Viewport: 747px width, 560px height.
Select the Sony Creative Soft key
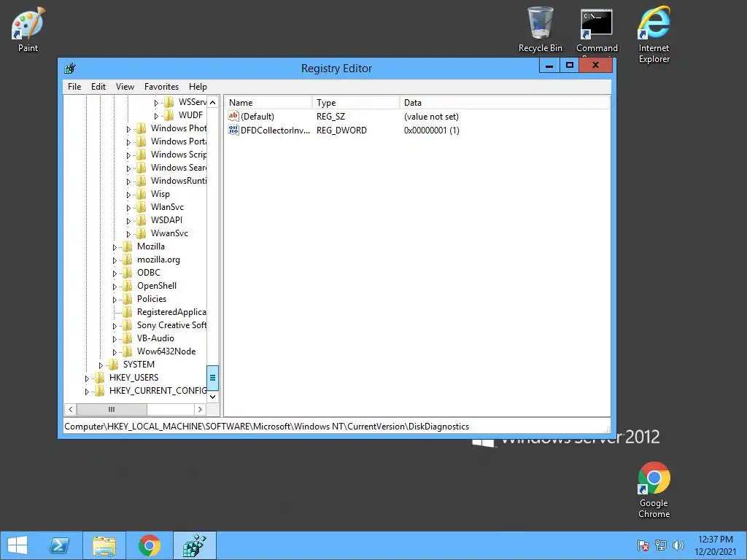(171, 325)
